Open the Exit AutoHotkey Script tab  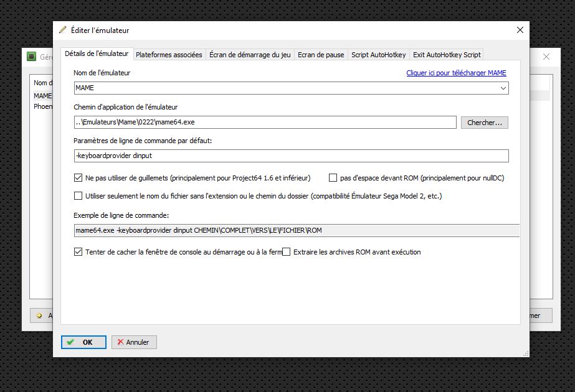coord(447,55)
